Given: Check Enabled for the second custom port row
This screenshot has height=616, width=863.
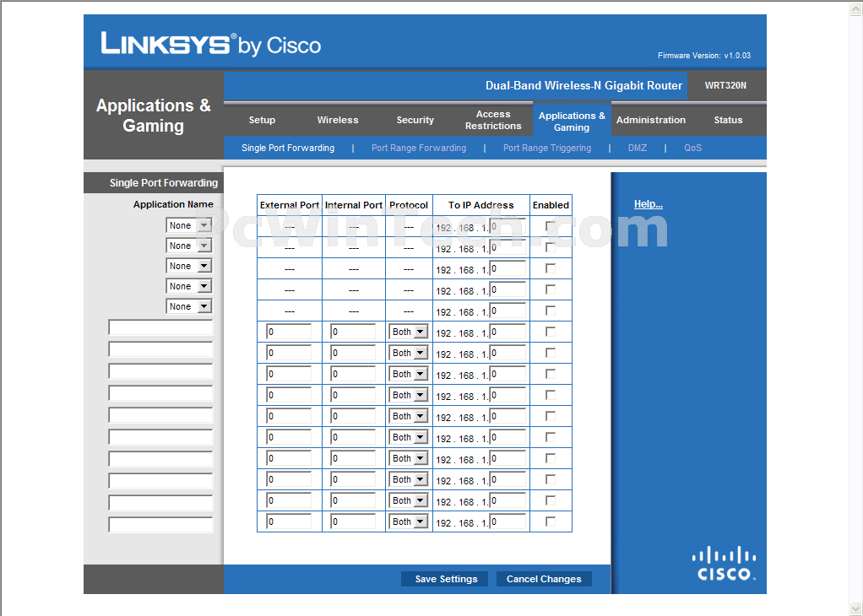Looking at the screenshot, I should click(x=551, y=353).
